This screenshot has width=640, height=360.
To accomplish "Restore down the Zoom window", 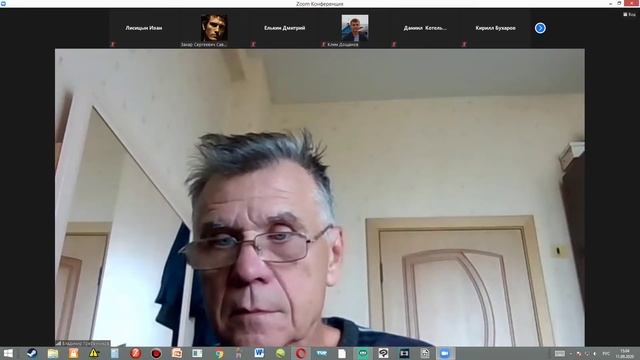I will click(619, 3).
